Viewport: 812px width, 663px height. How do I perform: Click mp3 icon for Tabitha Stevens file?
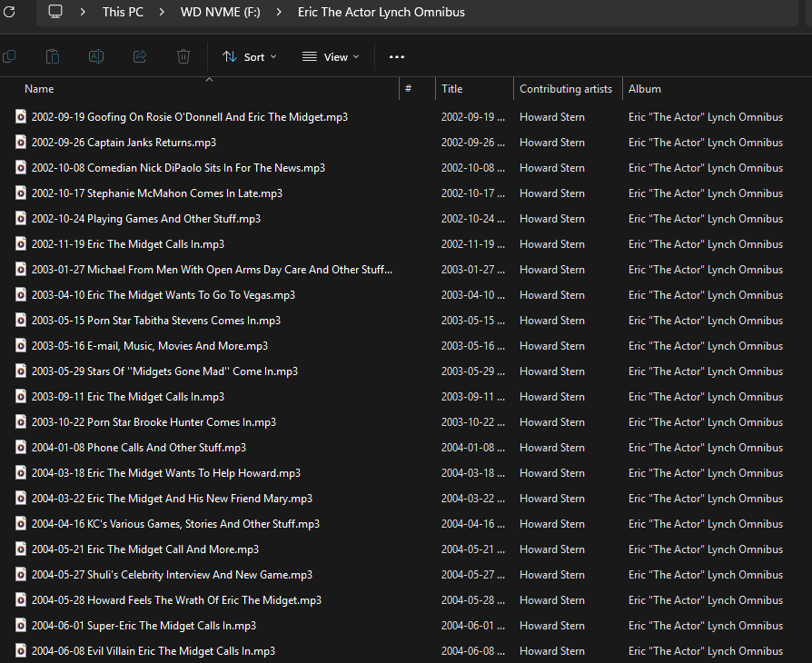(x=21, y=320)
